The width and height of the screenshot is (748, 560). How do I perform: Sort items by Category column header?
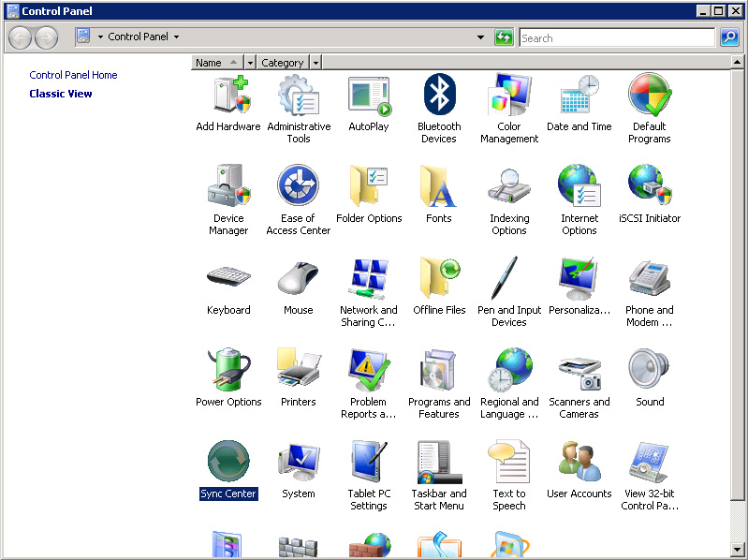(x=283, y=63)
